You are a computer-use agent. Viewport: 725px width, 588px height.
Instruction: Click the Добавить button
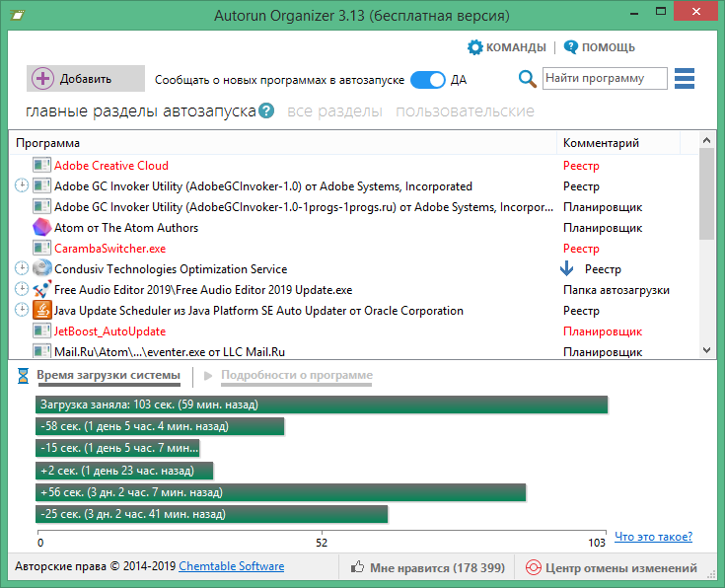click(x=86, y=78)
